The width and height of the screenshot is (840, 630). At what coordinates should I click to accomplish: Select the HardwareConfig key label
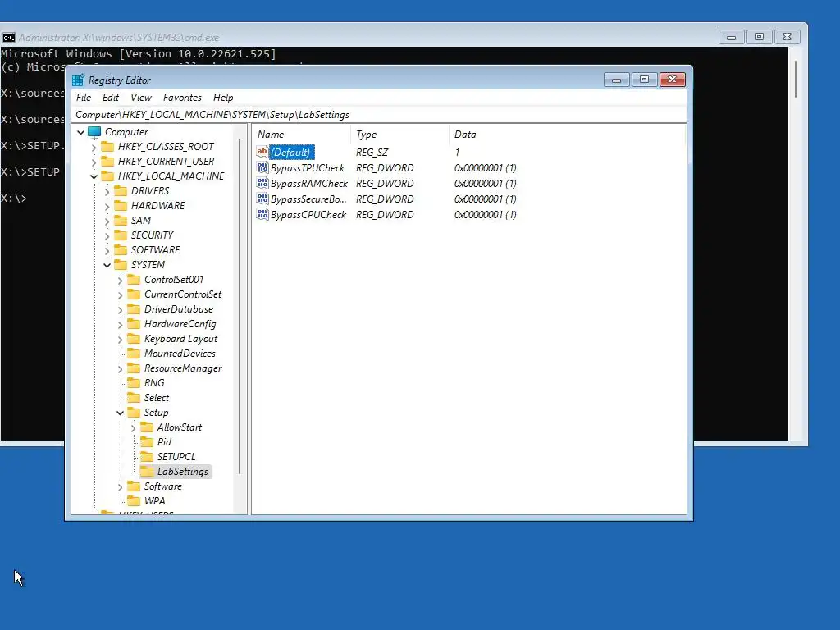(x=180, y=324)
